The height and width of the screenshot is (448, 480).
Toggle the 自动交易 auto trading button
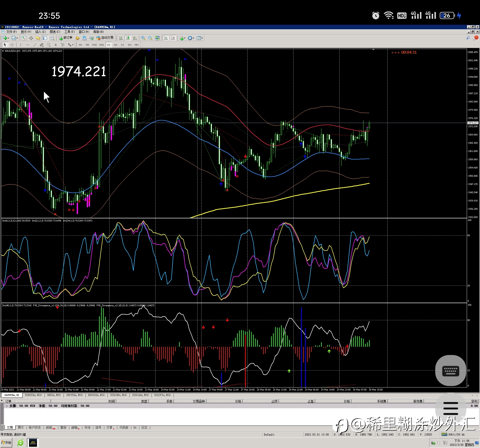(105, 38)
